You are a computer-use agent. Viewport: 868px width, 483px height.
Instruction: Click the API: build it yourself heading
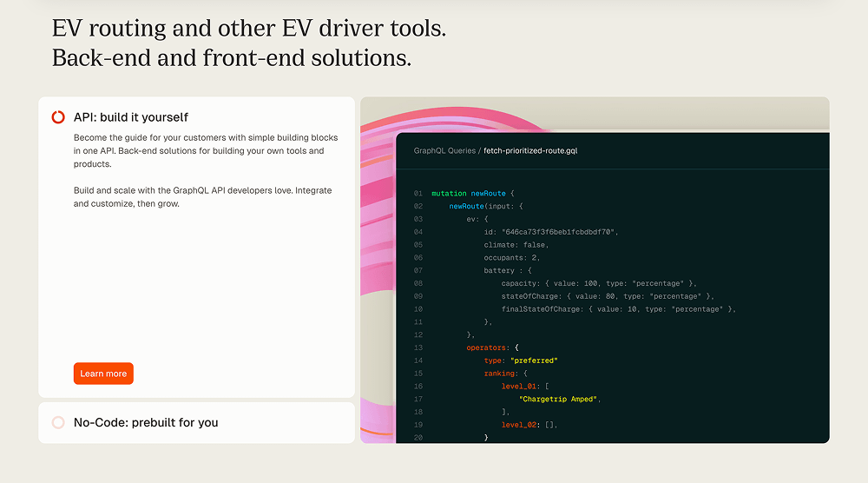pos(131,117)
